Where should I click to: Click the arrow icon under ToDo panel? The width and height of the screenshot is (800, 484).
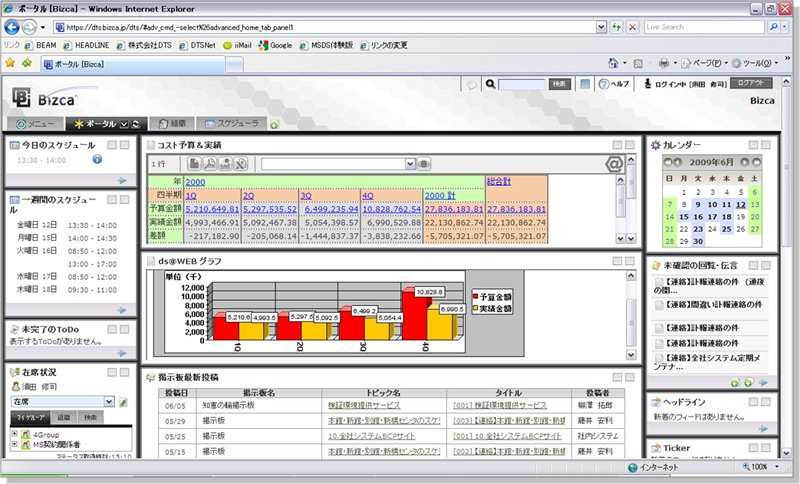[121, 353]
